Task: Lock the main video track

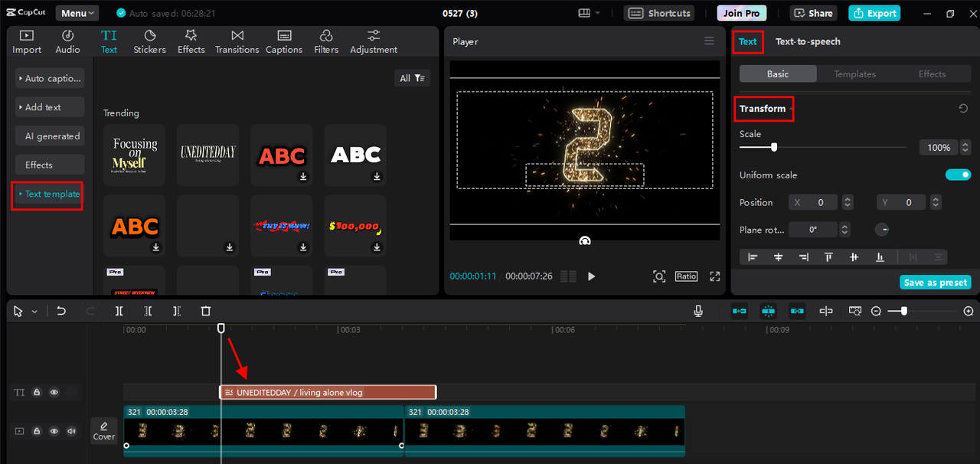Action: (x=37, y=431)
